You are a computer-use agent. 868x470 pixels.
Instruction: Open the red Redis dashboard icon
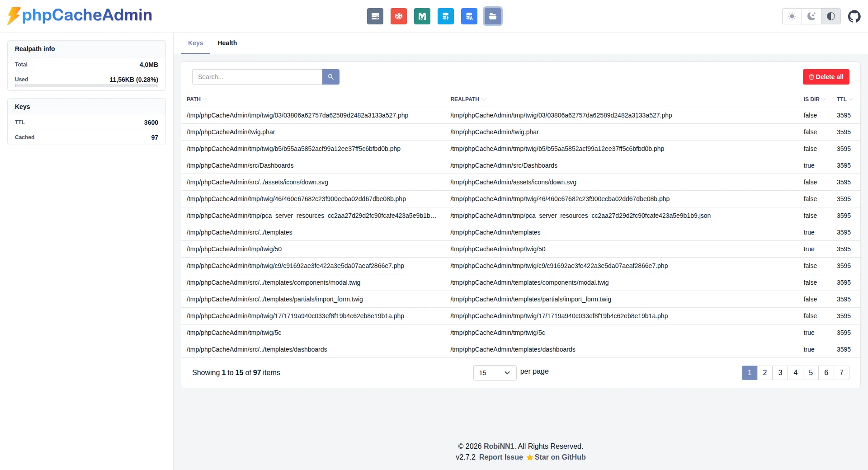(398, 16)
